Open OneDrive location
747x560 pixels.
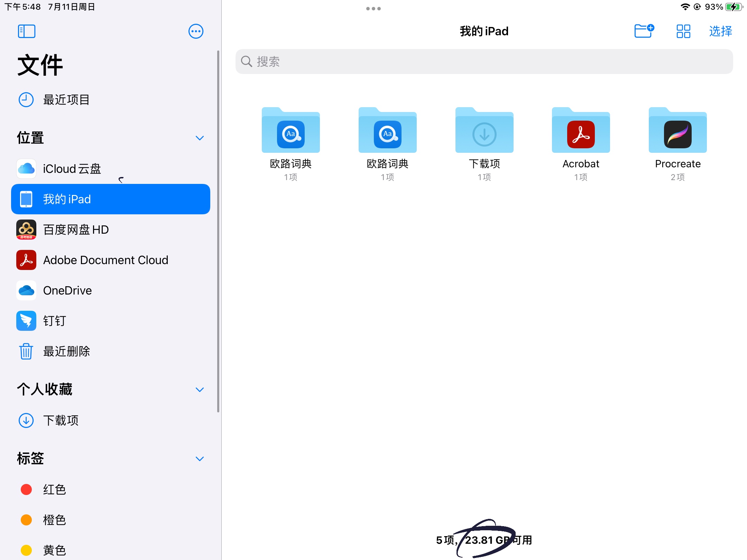[x=67, y=291]
